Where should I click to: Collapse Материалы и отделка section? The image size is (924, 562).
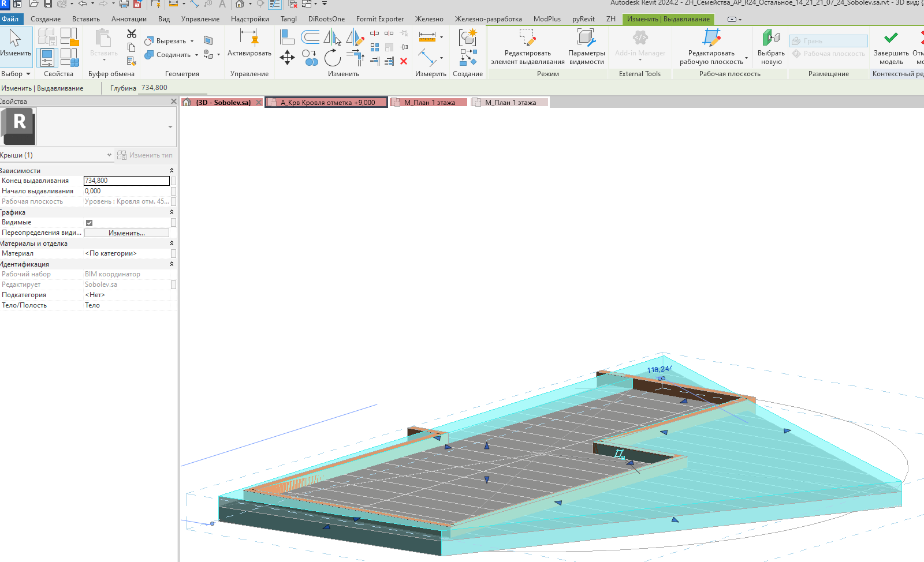pyautogui.click(x=172, y=243)
